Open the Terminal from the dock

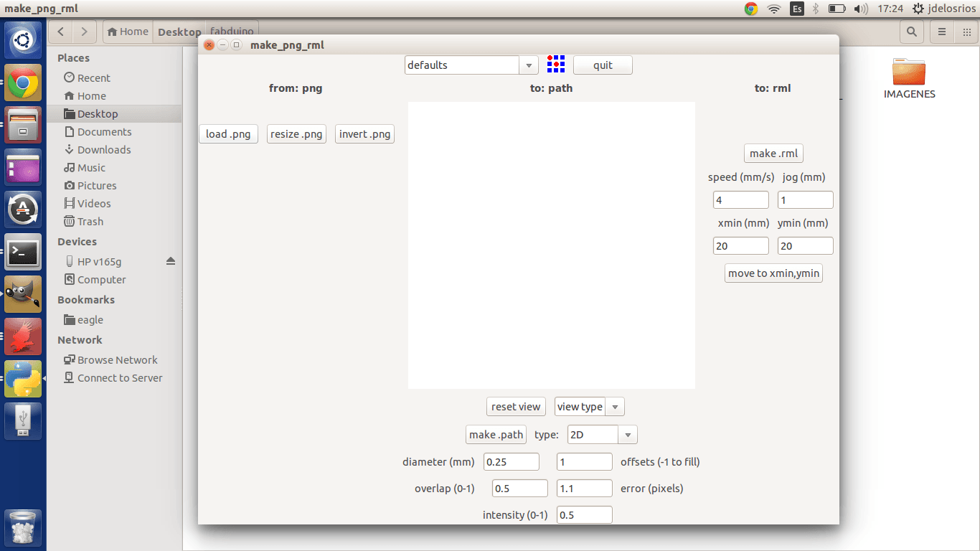pos(23,252)
